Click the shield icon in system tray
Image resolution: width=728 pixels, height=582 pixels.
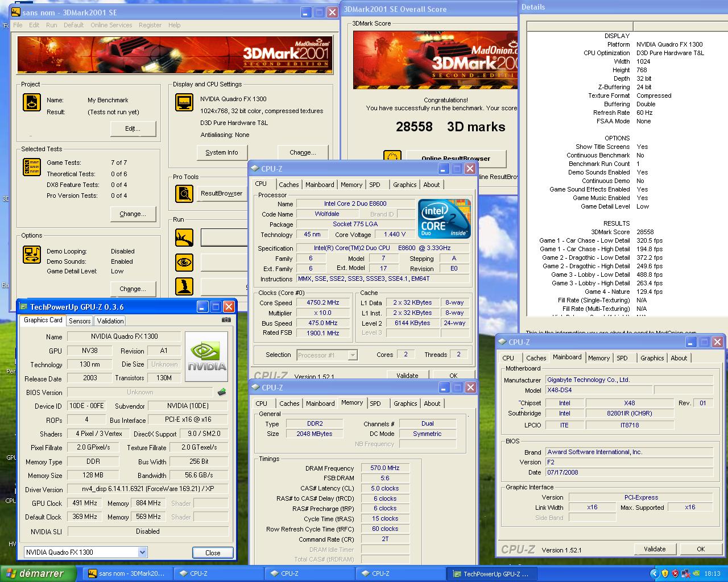point(665,573)
